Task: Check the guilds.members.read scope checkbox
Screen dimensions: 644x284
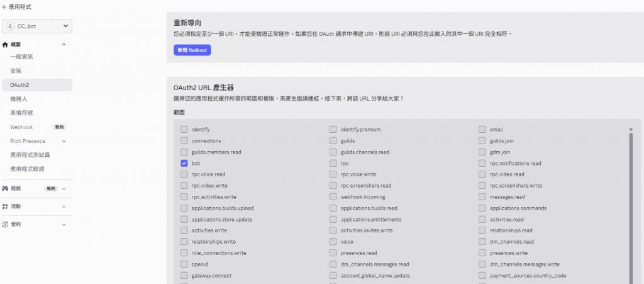Action: tap(184, 152)
